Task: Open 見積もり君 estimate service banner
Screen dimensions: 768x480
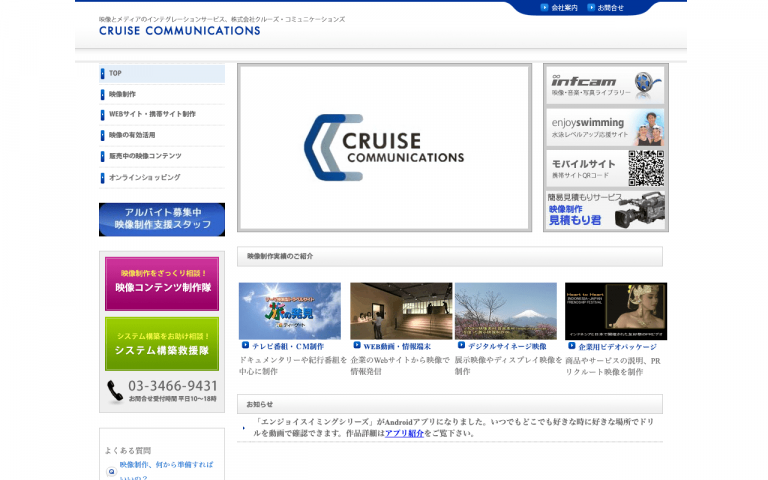Action: tap(605, 210)
